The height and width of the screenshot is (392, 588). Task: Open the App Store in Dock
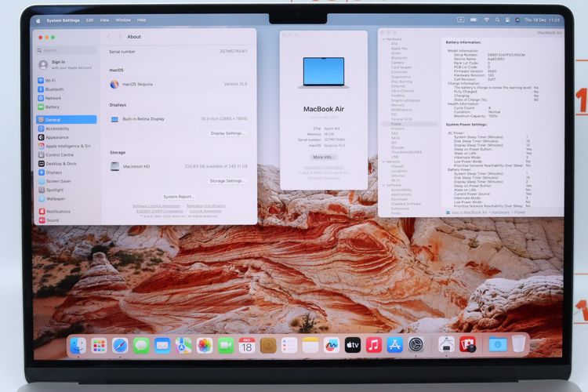coord(395,345)
